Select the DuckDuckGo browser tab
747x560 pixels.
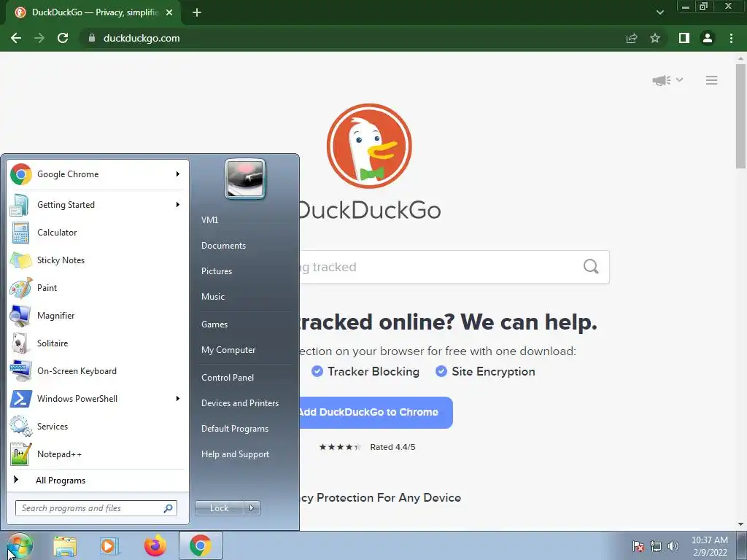coord(93,12)
